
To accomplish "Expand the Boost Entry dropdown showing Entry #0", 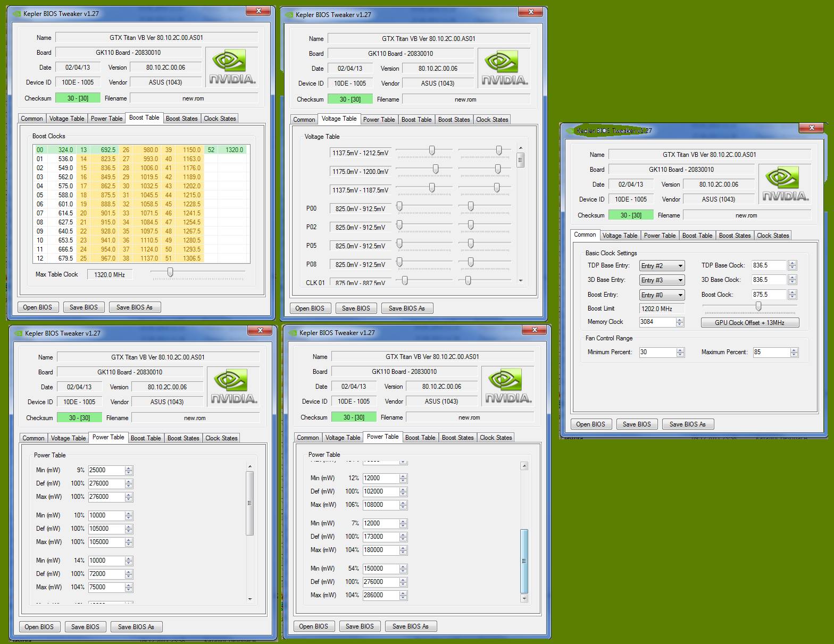I will pyautogui.click(x=662, y=295).
